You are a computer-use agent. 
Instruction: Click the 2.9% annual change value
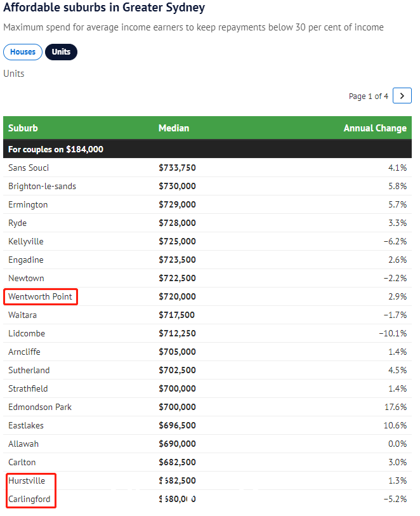pos(398,296)
